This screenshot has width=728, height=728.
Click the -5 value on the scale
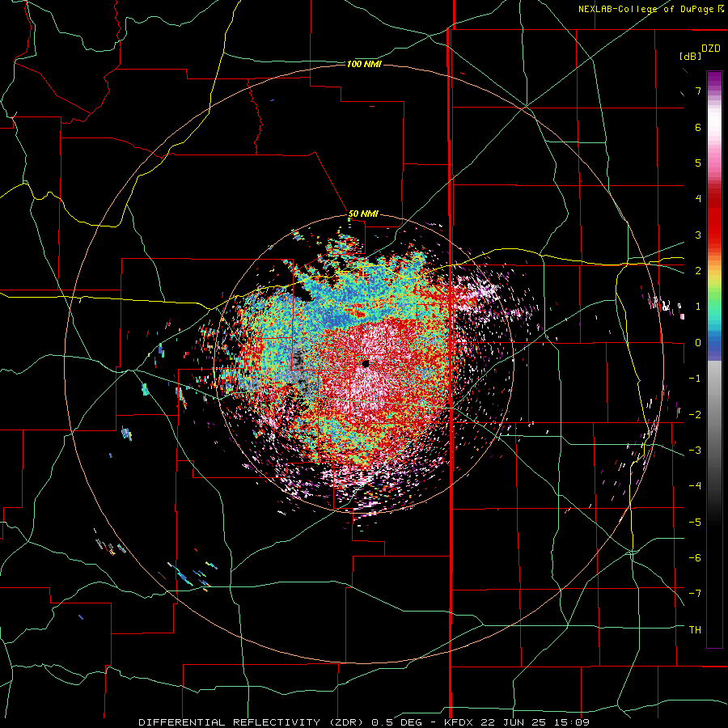695,523
